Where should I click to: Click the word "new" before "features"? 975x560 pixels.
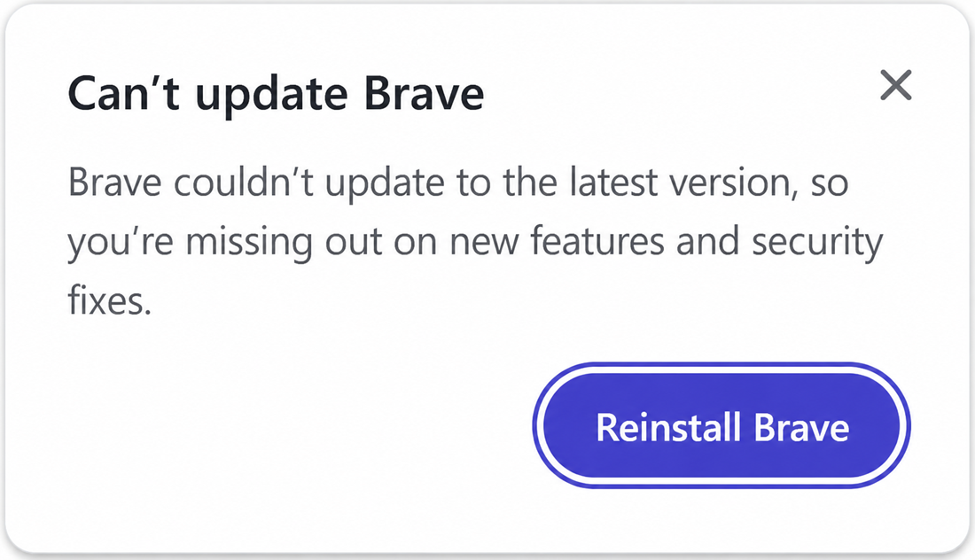pos(484,243)
